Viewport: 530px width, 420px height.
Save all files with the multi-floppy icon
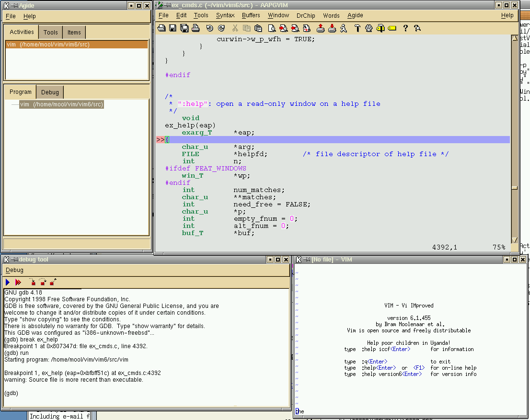[184, 28]
